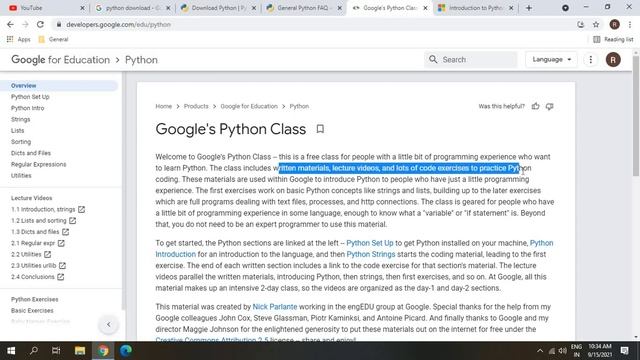The width and height of the screenshot is (640, 360).
Task: Click the install app icon in address bar
Action: pos(580,24)
